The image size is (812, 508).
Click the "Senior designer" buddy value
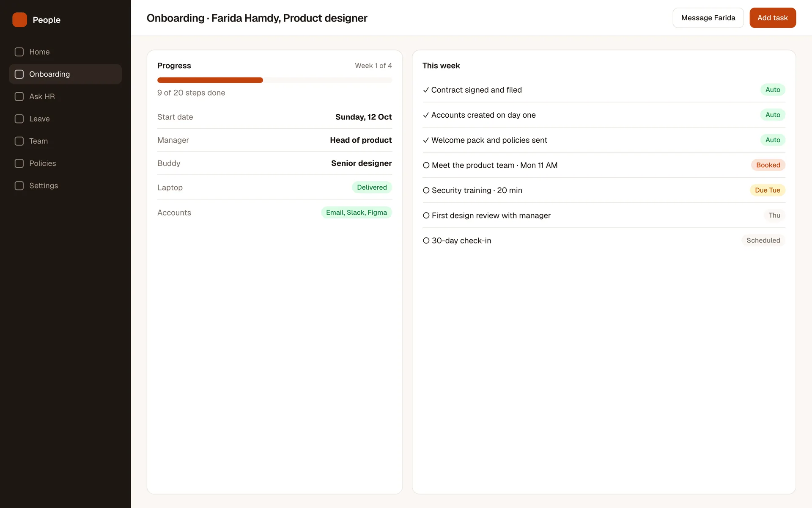[x=362, y=163]
